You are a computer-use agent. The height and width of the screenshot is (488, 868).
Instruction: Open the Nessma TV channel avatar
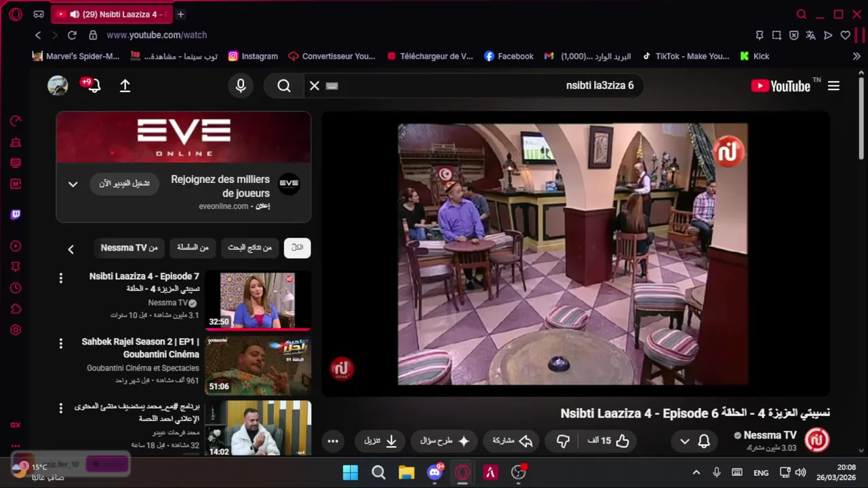click(817, 441)
